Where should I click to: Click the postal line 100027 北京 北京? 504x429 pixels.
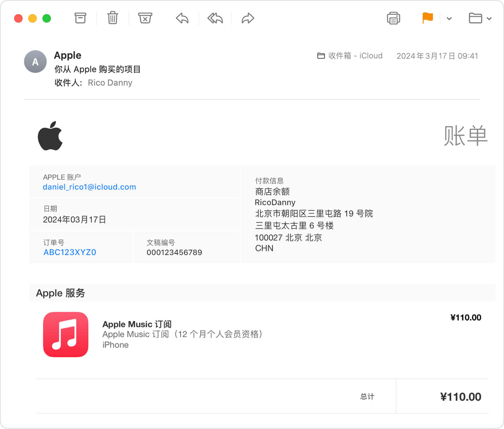click(288, 237)
